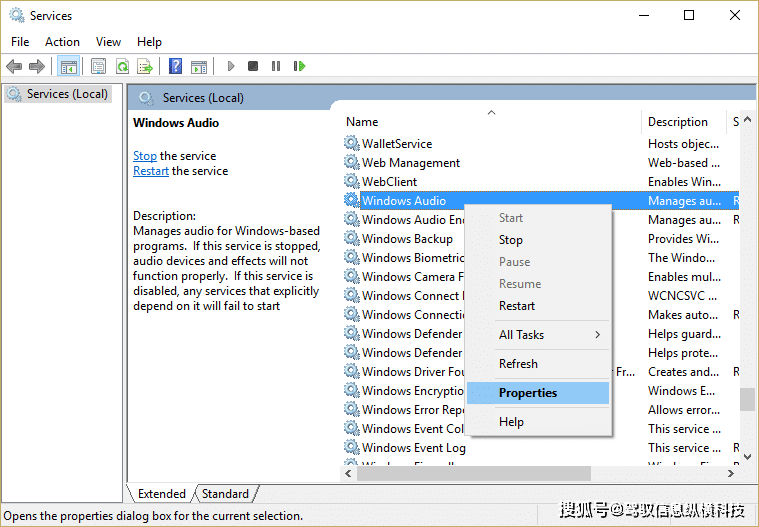Click the vertical scrollbar down arrow
The height and width of the screenshot is (527, 759).
click(747, 456)
